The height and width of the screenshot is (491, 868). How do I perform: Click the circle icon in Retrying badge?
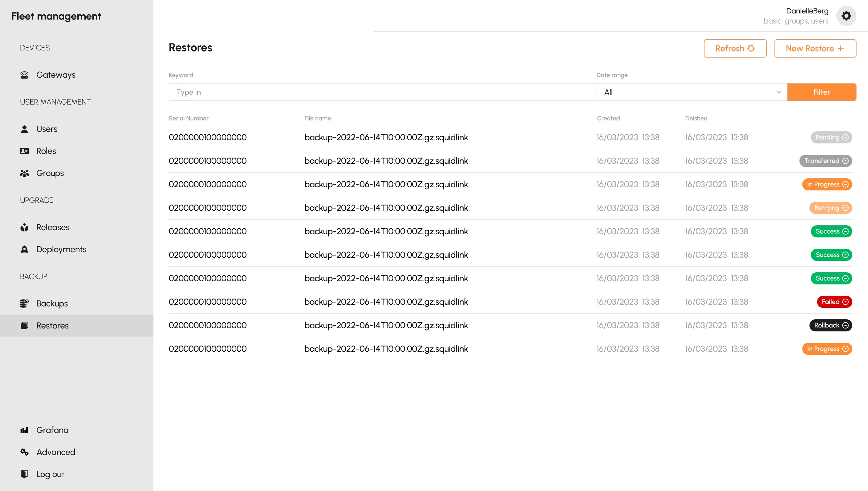[845, 208]
